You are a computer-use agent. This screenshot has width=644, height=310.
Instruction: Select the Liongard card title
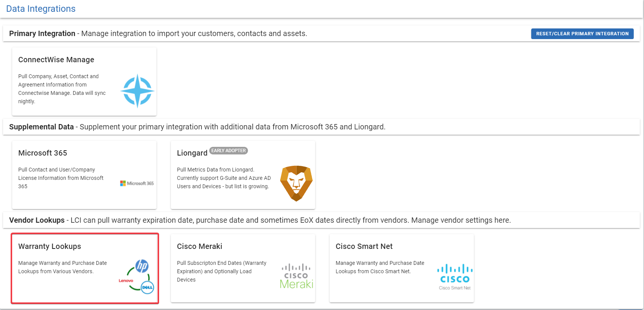coord(192,153)
